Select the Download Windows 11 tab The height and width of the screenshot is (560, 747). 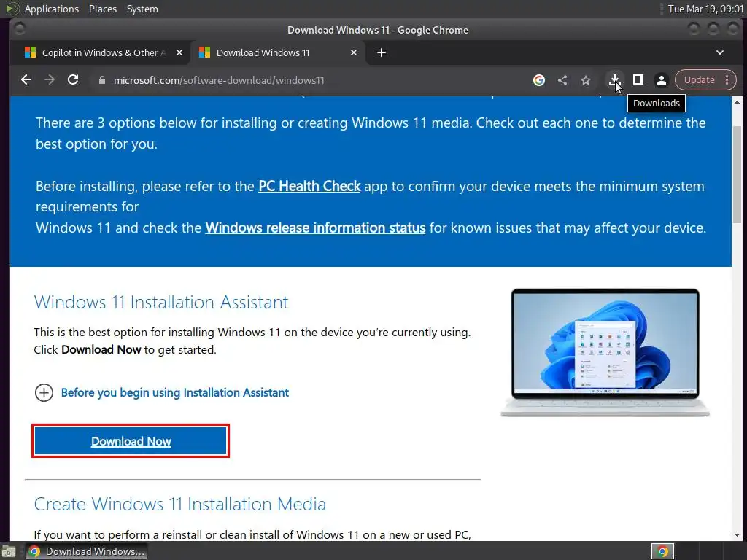(278, 52)
